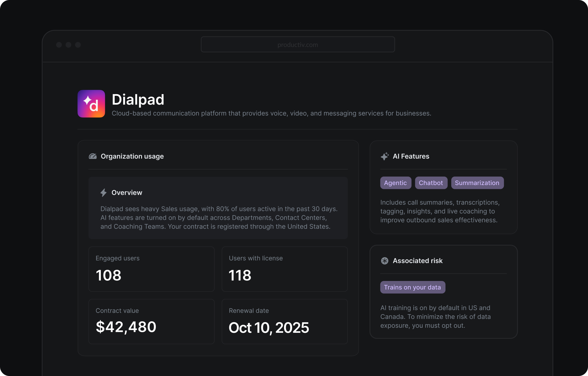Click the Contract value label
The width and height of the screenshot is (588, 376).
coord(117,310)
